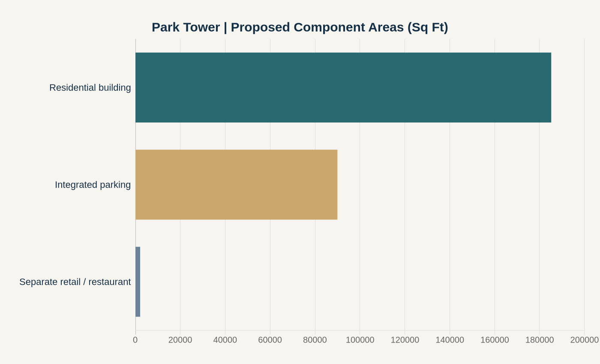Click the axis tick label '120000'

pos(405,340)
